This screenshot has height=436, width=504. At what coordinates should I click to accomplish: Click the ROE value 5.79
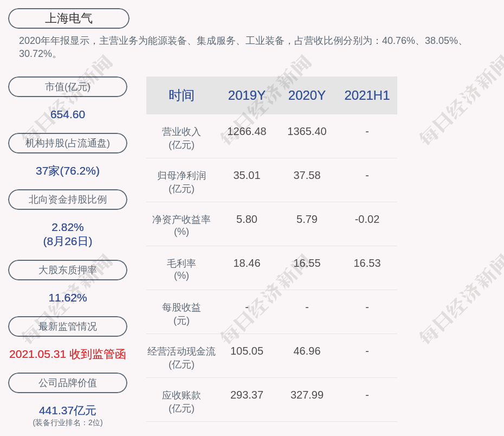(307, 219)
